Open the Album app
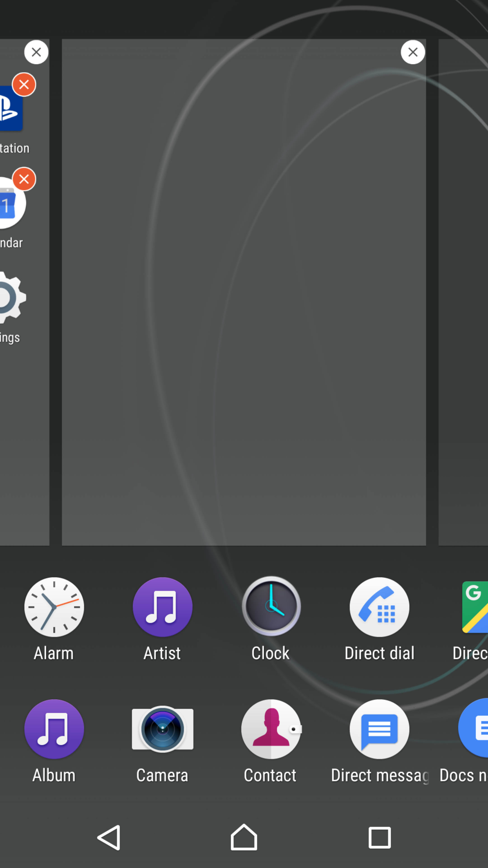Image resolution: width=488 pixels, height=868 pixels. [x=54, y=729]
